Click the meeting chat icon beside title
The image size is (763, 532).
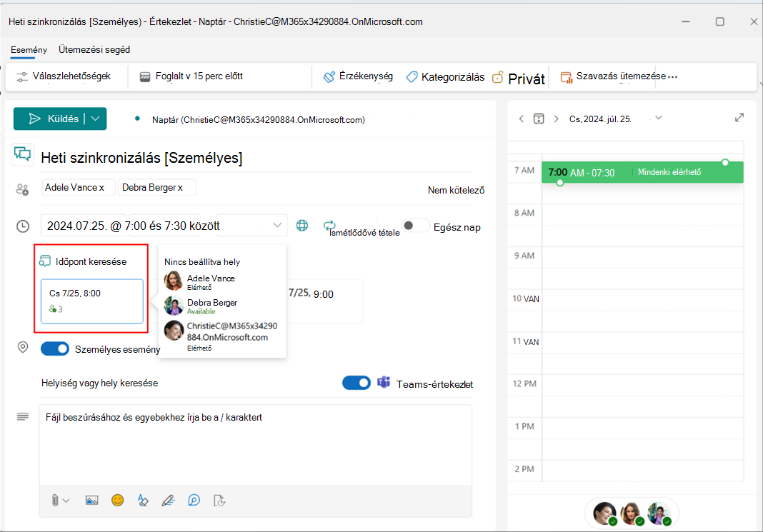(x=22, y=154)
